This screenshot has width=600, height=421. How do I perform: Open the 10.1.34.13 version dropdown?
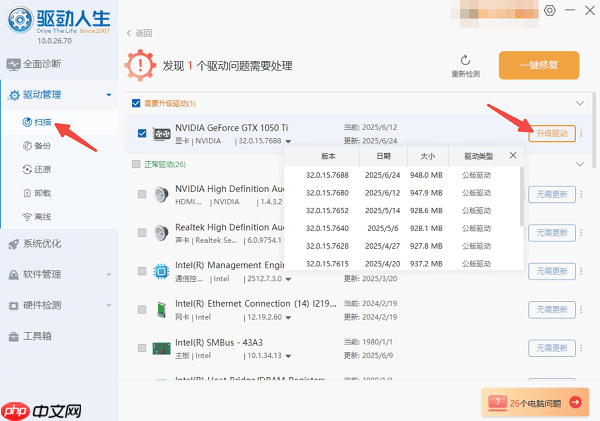tap(288, 356)
